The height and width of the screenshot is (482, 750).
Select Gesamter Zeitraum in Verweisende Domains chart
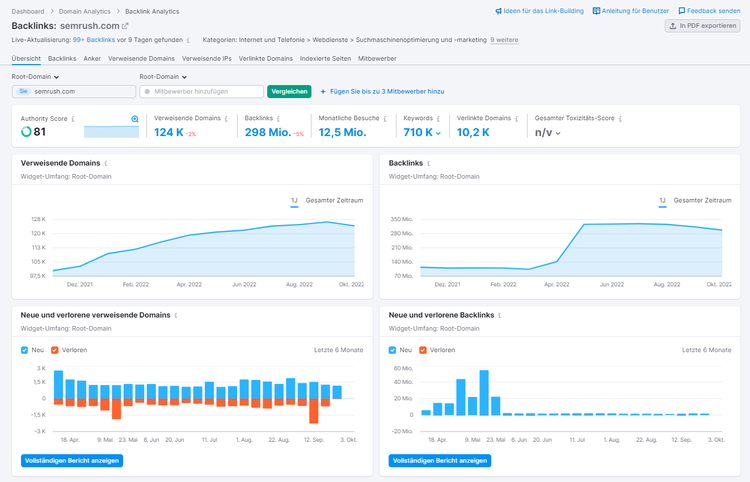(x=334, y=200)
